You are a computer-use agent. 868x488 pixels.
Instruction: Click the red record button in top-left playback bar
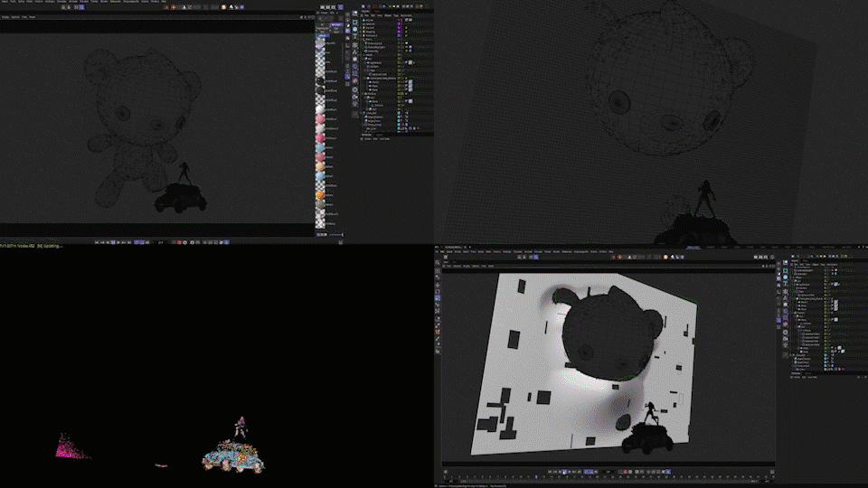179,242
